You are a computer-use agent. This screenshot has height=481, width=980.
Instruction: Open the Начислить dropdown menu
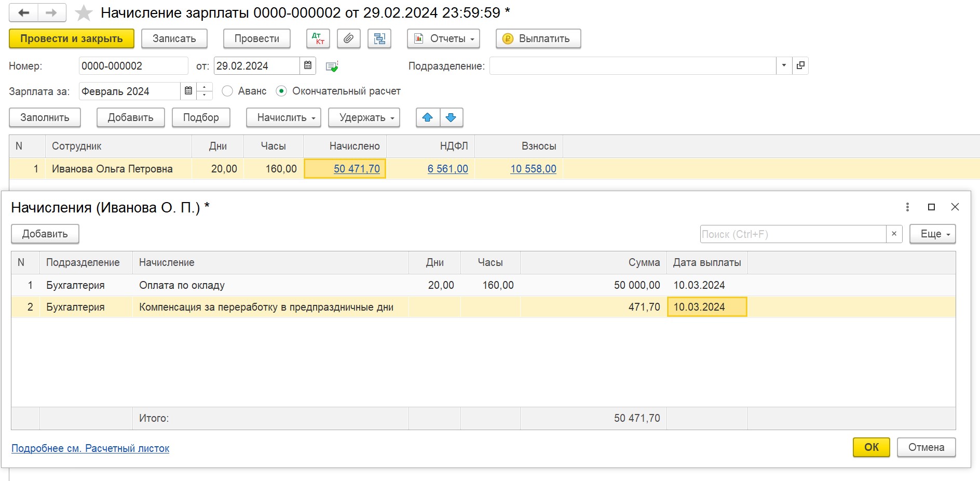[283, 117]
